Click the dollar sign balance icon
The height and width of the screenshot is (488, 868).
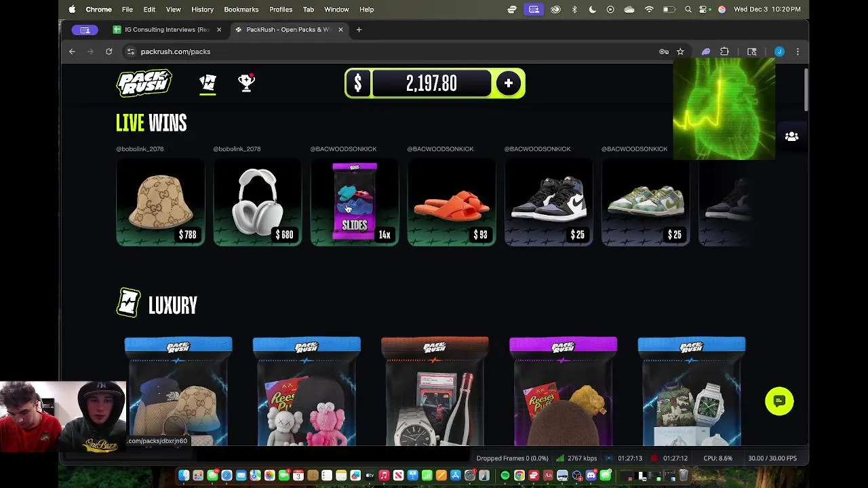click(358, 83)
